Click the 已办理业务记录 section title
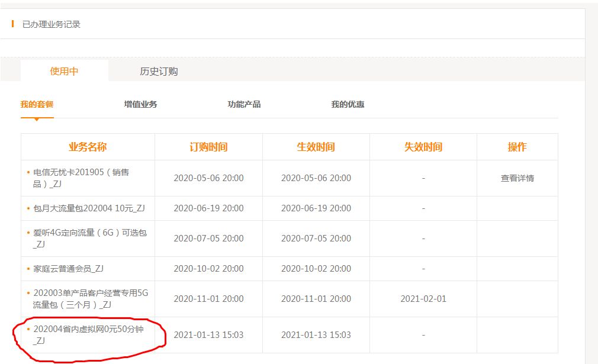598x364 pixels. (x=51, y=24)
